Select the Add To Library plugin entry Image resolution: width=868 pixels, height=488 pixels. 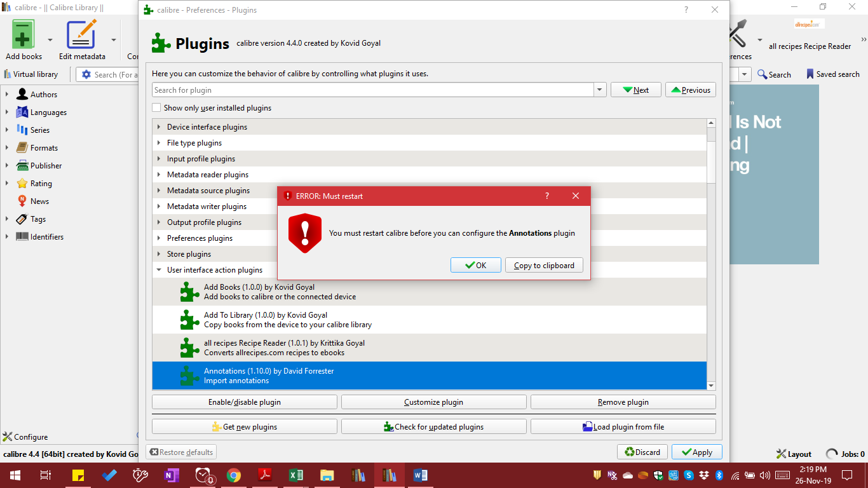[x=430, y=320]
